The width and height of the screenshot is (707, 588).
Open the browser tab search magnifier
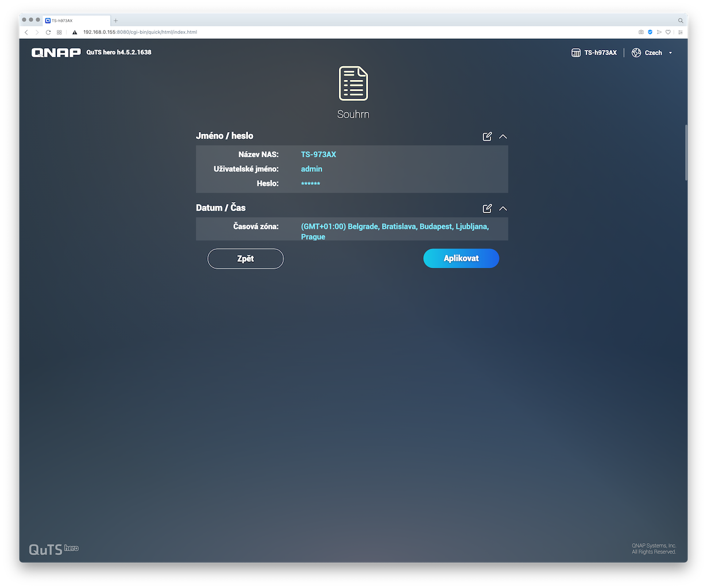(681, 21)
